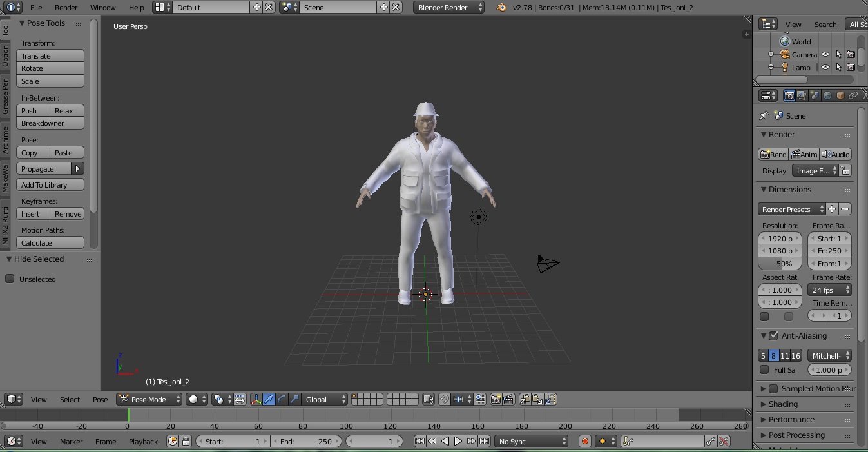Click the translate manipulator arrow icon
The image size is (868, 452).
(269, 399)
